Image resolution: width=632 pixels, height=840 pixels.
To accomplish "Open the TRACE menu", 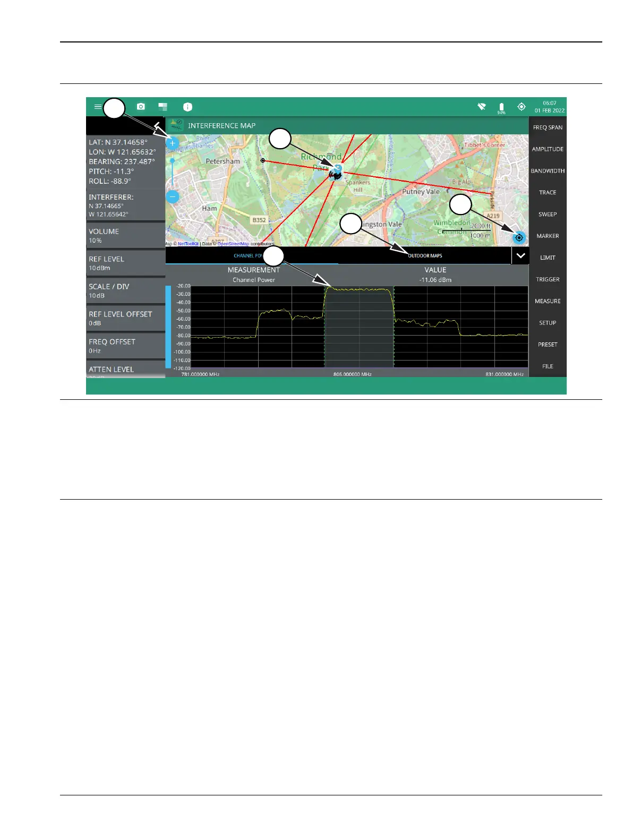I will tap(548, 193).
